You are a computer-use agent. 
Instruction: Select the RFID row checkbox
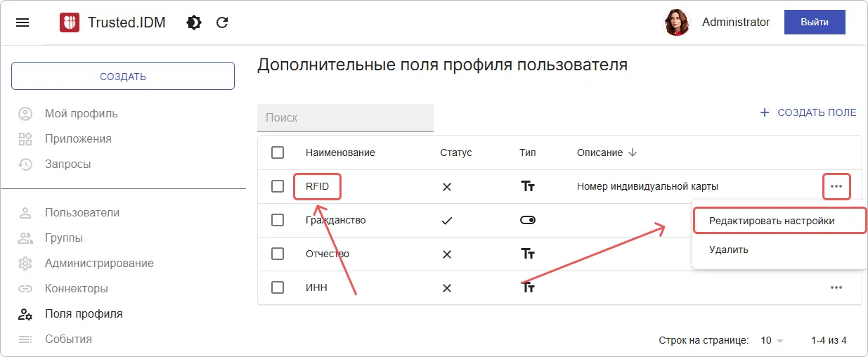[x=278, y=186]
